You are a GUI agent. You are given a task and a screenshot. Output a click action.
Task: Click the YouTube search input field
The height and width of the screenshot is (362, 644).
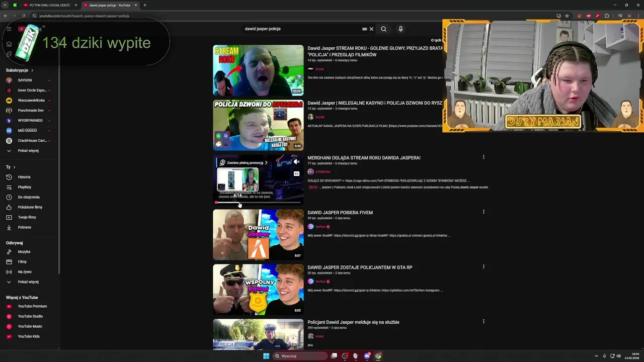(301, 29)
